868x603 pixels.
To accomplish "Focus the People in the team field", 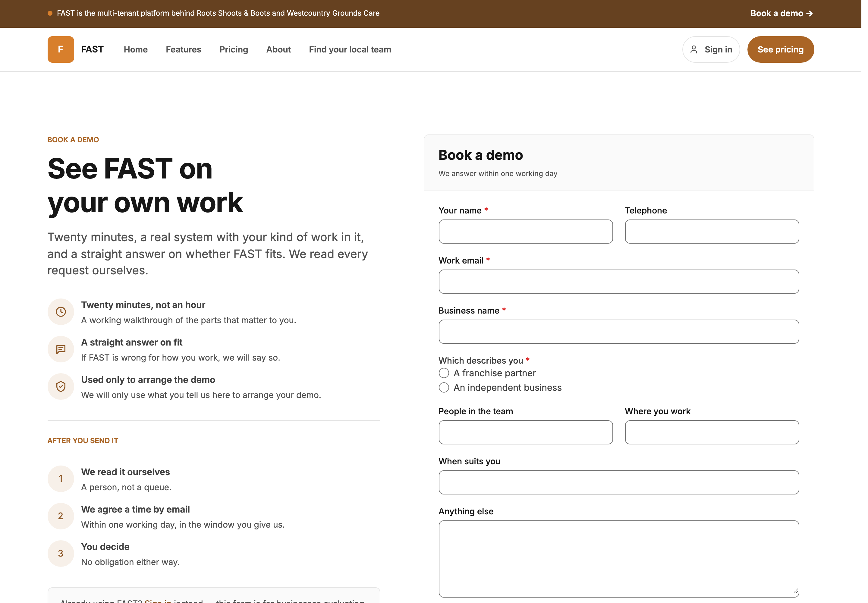I will coord(525,432).
